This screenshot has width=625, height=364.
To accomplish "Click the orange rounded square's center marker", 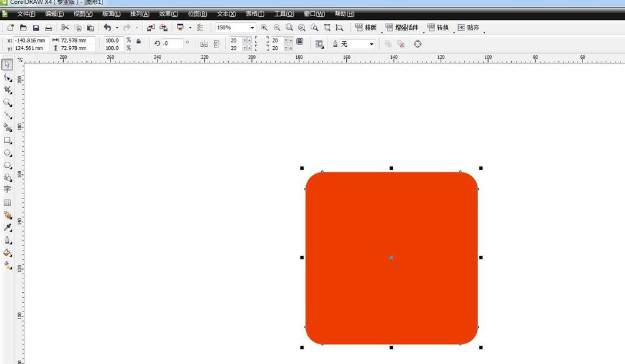I will 391,257.
